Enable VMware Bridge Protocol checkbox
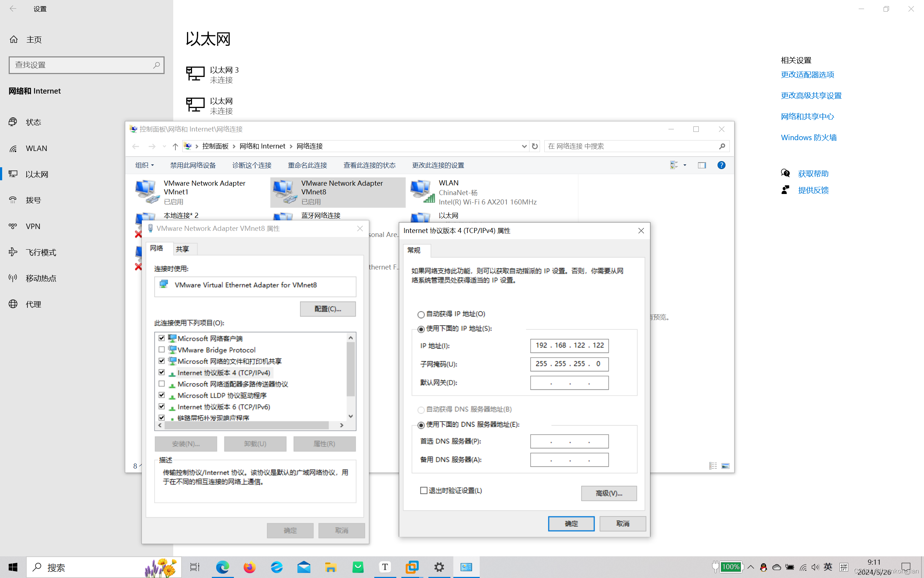This screenshot has width=924, height=578. pos(161,350)
